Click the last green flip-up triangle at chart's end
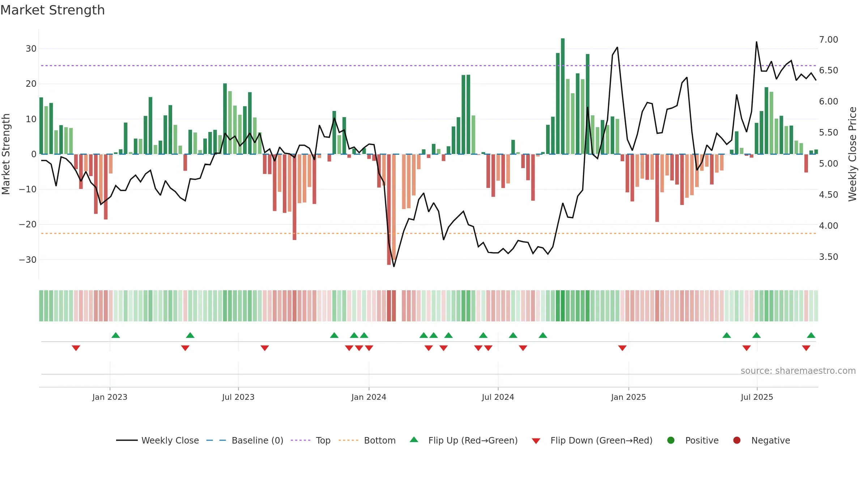 pyautogui.click(x=811, y=335)
